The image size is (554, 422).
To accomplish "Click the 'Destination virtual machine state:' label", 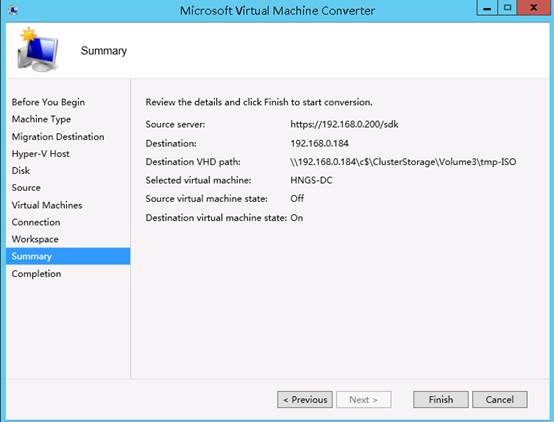I will click(x=216, y=218).
